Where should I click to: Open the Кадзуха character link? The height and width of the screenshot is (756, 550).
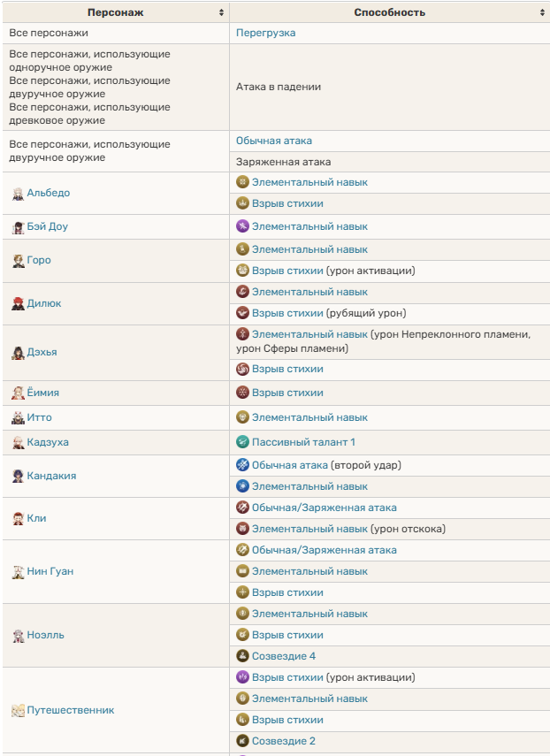(48, 442)
